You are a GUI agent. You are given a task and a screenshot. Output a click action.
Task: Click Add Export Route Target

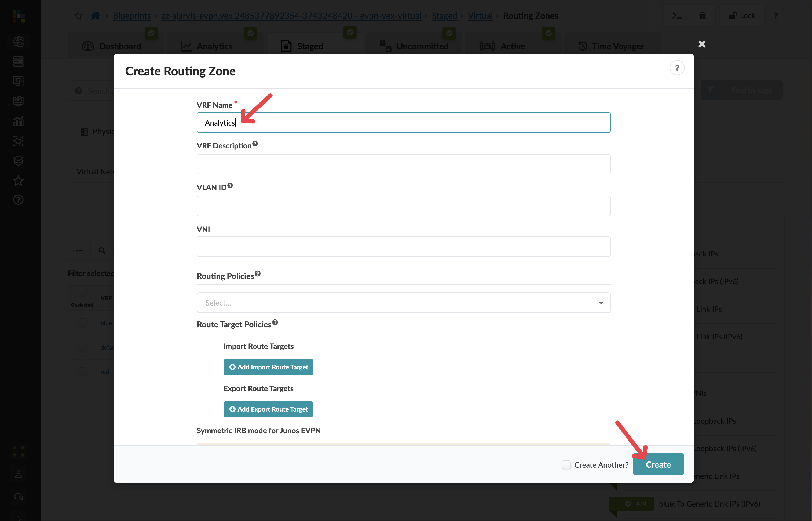[x=268, y=409]
